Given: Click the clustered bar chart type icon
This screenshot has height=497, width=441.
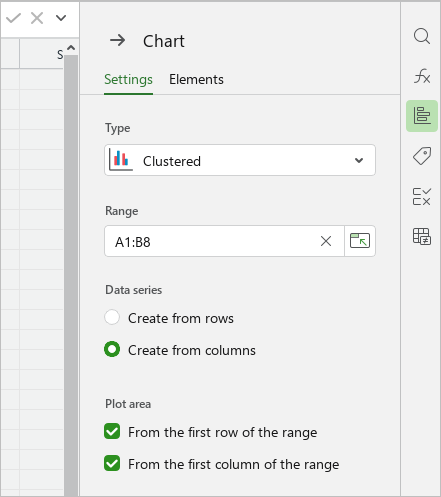Looking at the screenshot, I should click(121, 160).
